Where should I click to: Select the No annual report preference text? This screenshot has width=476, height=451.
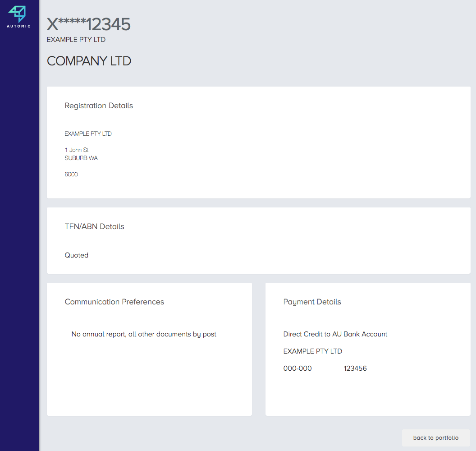(144, 334)
